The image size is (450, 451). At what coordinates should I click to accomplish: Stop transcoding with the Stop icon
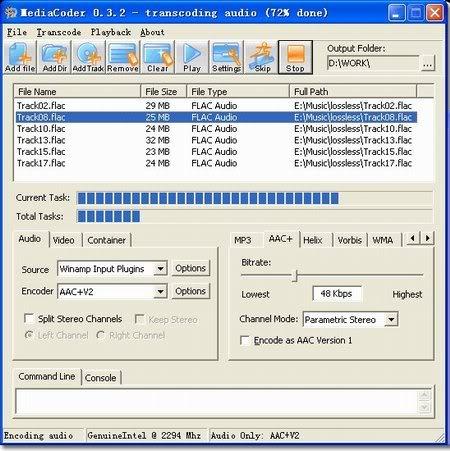(x=295, y=57)
